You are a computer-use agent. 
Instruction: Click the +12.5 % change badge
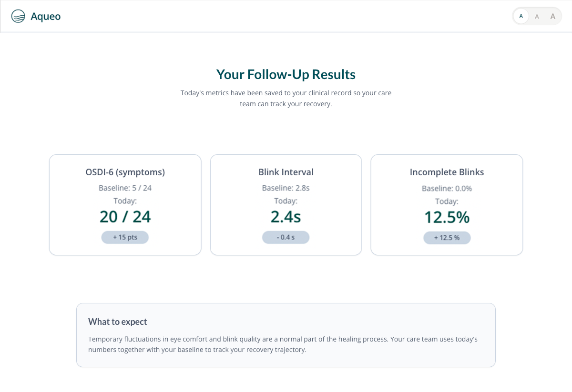tap(447, 238)
